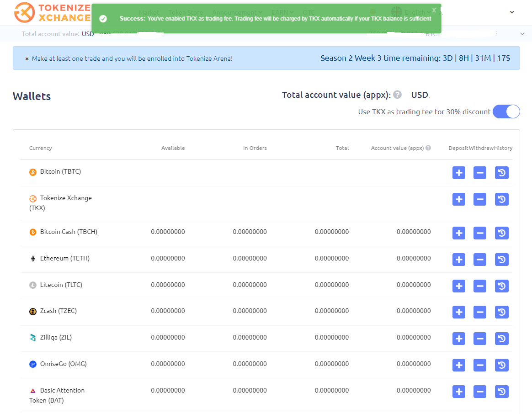Dismiss the Tokenize Arena banner
Image resolution: width=532 pixels, height=414 pixels.
click(x=27, y=58)
